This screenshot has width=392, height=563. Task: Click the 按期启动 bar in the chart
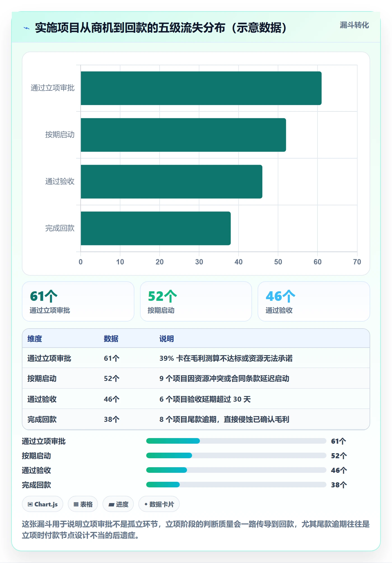click(183, 135)
